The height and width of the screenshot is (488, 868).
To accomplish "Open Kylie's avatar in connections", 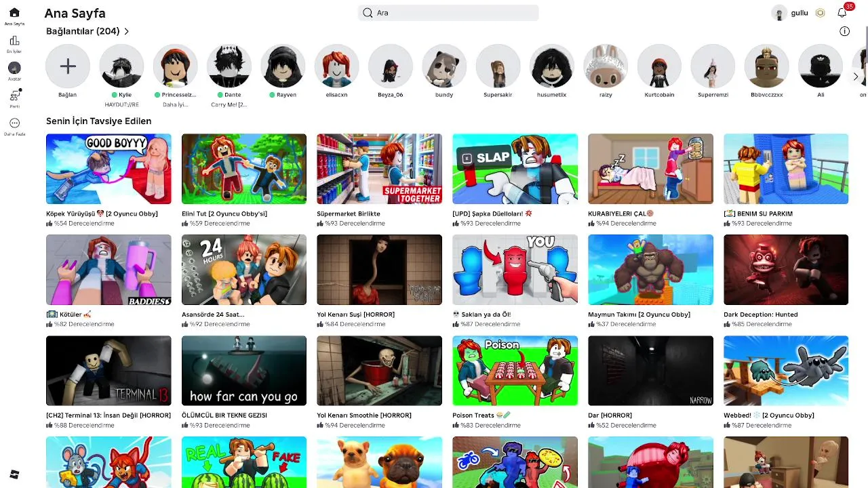I will (121, 66).
